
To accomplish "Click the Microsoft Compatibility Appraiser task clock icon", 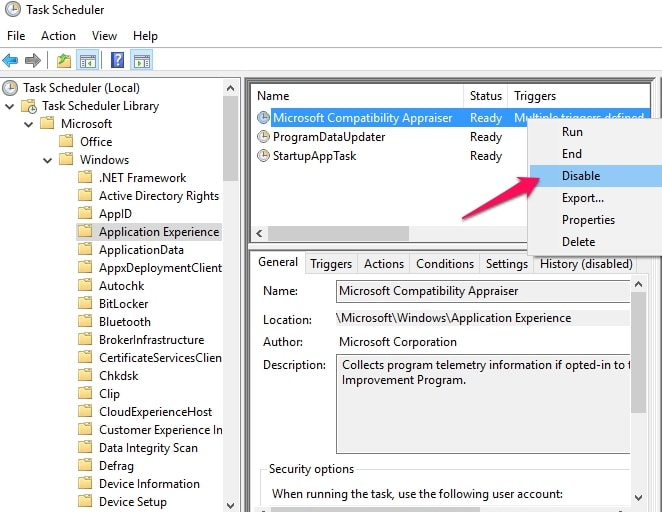I will pyautogui.click(x=263, y=117).
